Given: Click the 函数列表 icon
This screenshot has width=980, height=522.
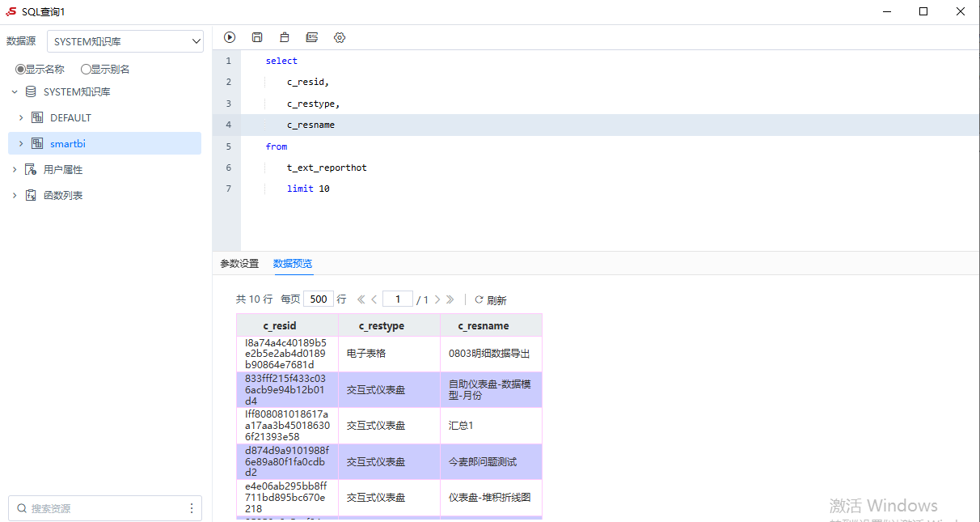Looking at the screenshot, I should tap(31, 195).
